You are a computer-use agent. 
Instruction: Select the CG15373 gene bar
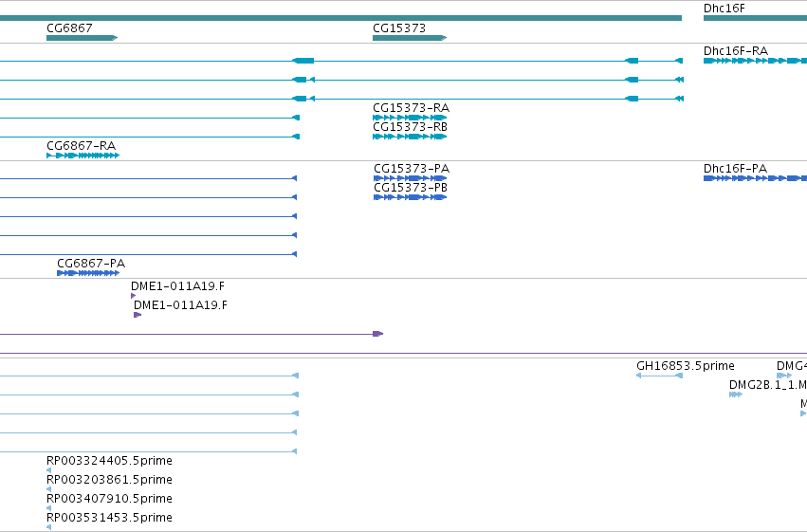pos(410,38)
